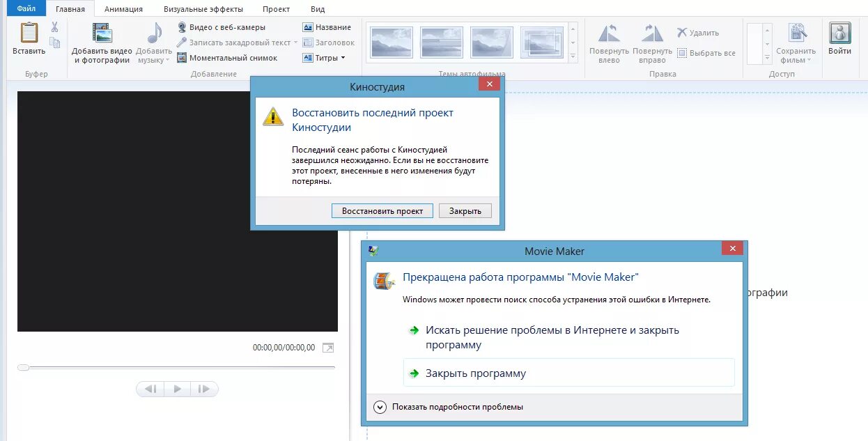The height and width of the screenshot is (441, 868).
Task: Click Добавить видео и фотографии
Action: point(102,43)
